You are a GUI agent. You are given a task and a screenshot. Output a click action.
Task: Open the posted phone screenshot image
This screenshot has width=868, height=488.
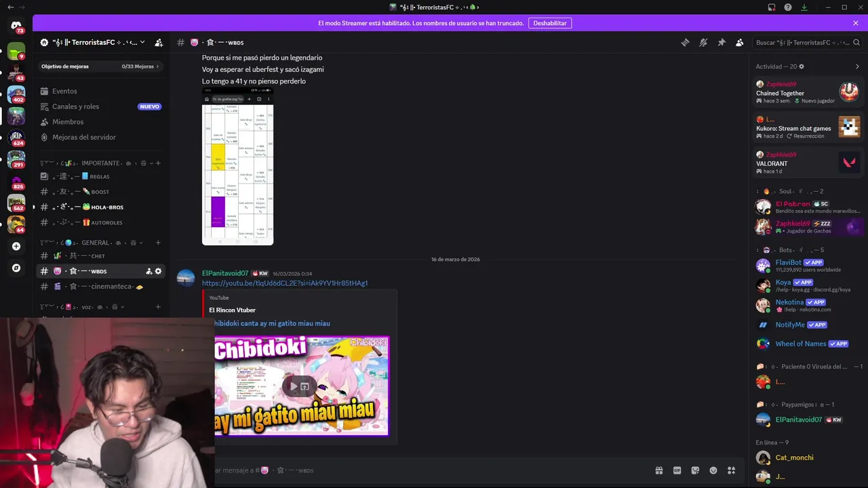click(237, 166)
